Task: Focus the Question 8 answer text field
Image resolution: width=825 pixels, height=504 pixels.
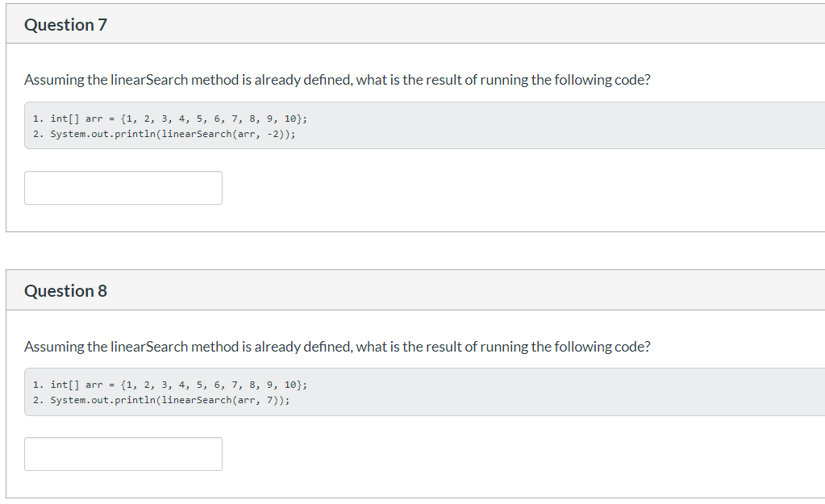Action: coord(123,454)
